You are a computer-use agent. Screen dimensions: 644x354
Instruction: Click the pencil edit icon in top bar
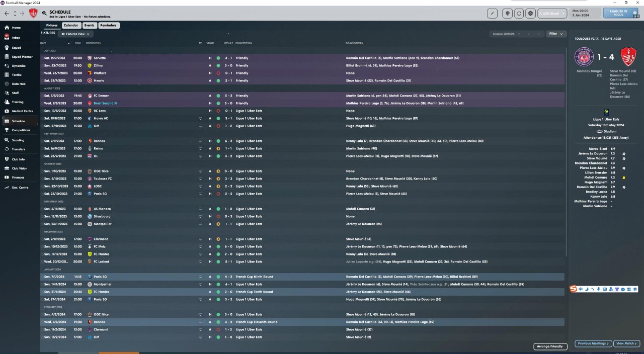coord(493,14)
